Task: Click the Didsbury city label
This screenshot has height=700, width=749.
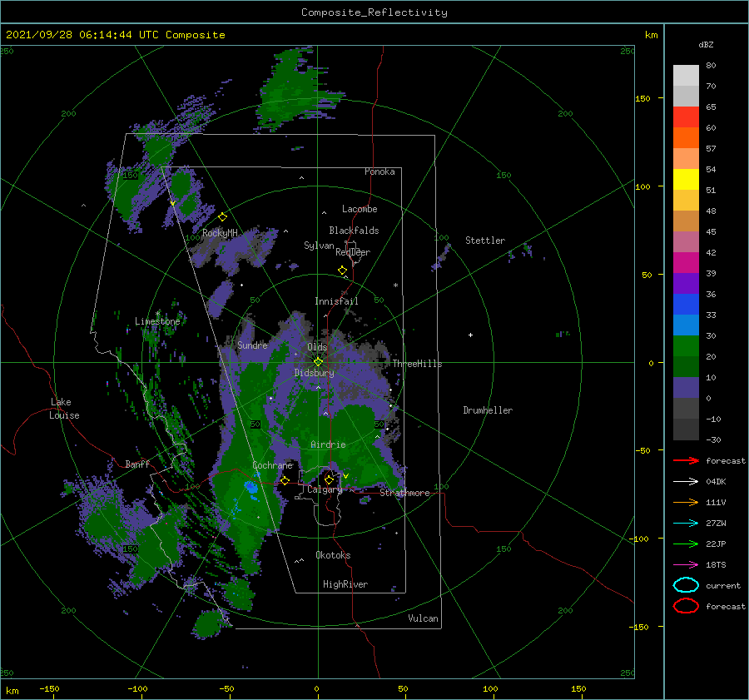Action: 315,373
